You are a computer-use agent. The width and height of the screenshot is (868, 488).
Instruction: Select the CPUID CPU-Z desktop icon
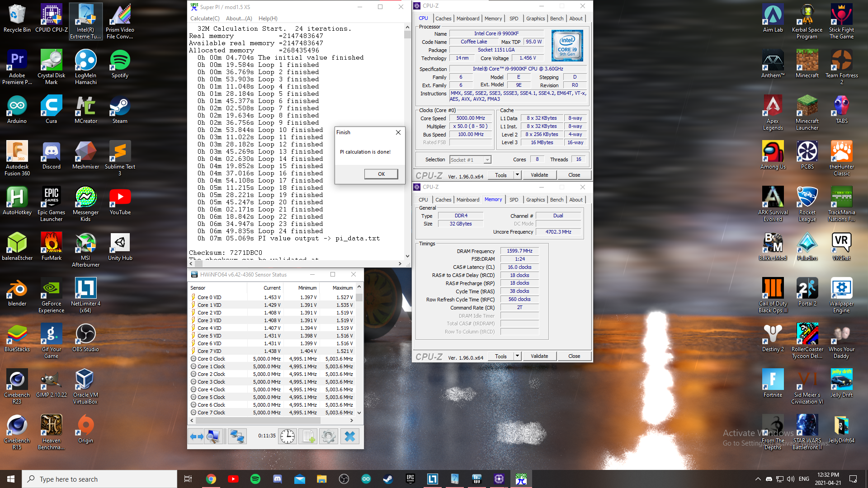pos(52,19)
